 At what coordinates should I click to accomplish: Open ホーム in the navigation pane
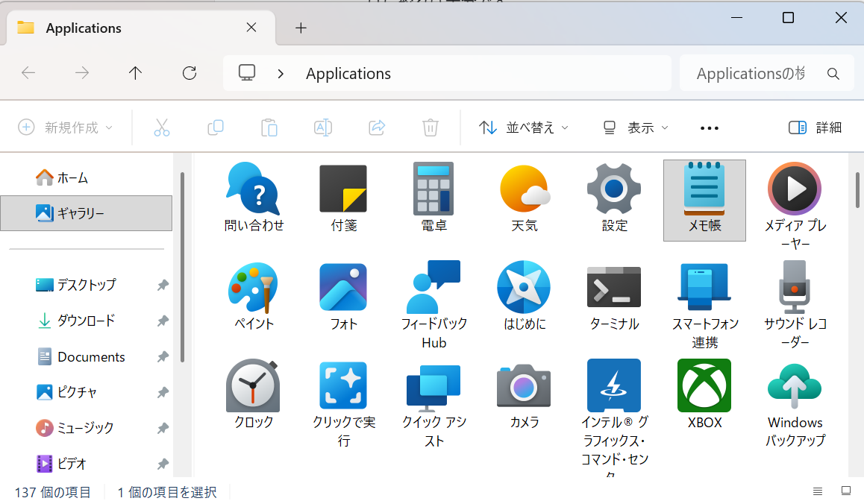point(87,177)
